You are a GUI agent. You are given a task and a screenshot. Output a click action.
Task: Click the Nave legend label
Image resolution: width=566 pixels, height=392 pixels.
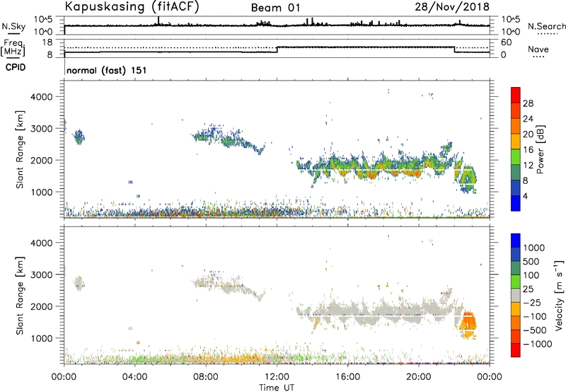(x=538, y=50)
